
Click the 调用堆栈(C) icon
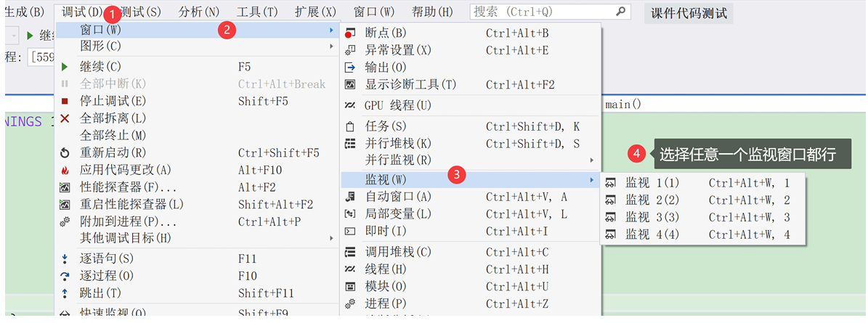point(349,252)
